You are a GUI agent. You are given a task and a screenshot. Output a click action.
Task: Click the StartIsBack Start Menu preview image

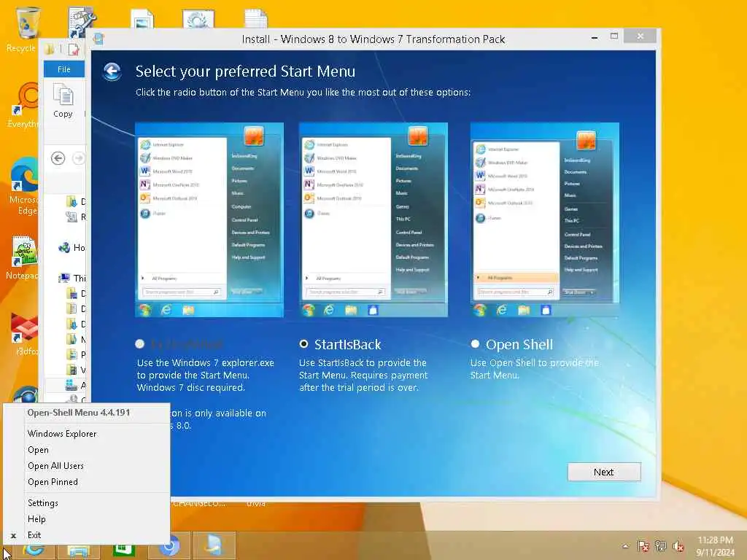coord(373,220)
